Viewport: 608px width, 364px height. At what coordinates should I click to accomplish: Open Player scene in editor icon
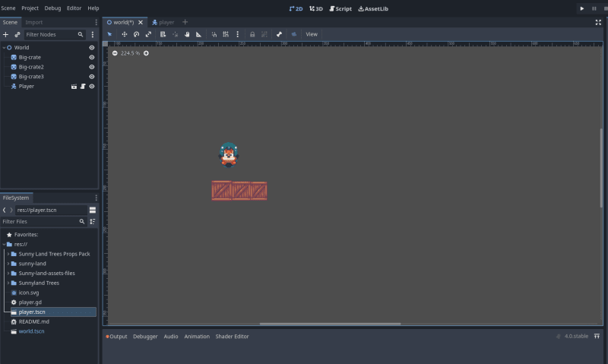tap(74, 86)
